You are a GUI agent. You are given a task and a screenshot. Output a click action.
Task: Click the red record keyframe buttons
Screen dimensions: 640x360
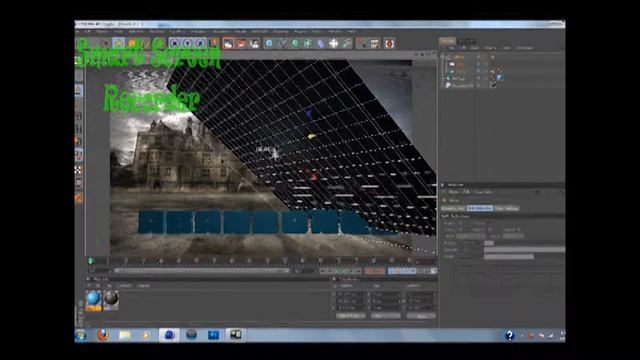pyautogui.click(x=374, y=271)
